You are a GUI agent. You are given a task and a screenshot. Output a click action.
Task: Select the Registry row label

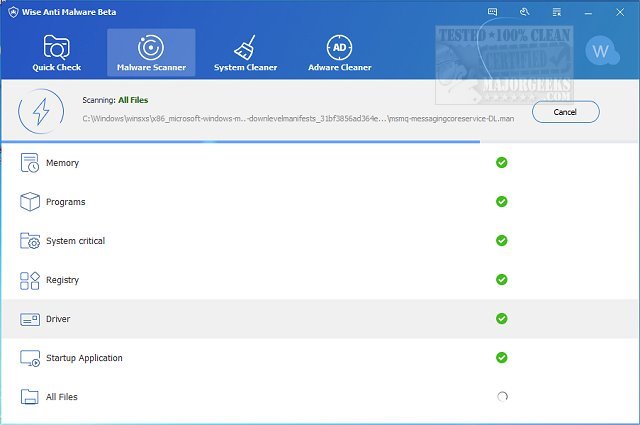tap(62, 280)
